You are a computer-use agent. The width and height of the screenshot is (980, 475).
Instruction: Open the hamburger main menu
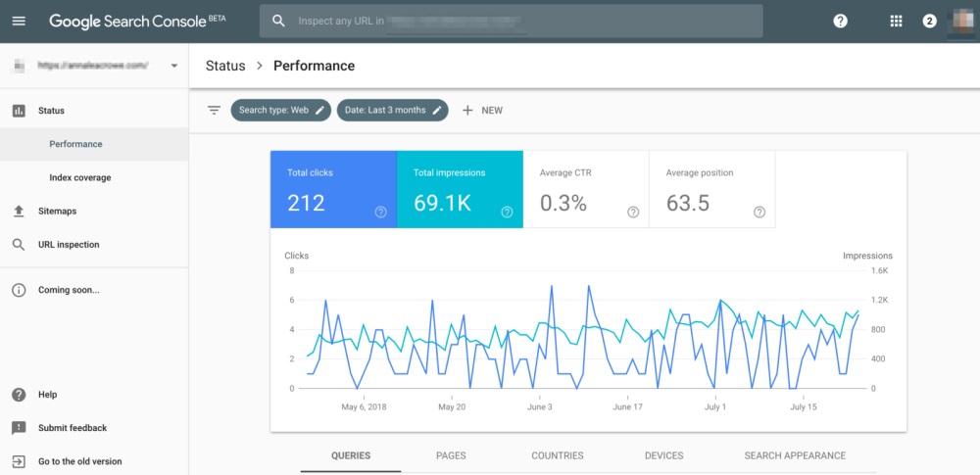[x=19, y=21]
